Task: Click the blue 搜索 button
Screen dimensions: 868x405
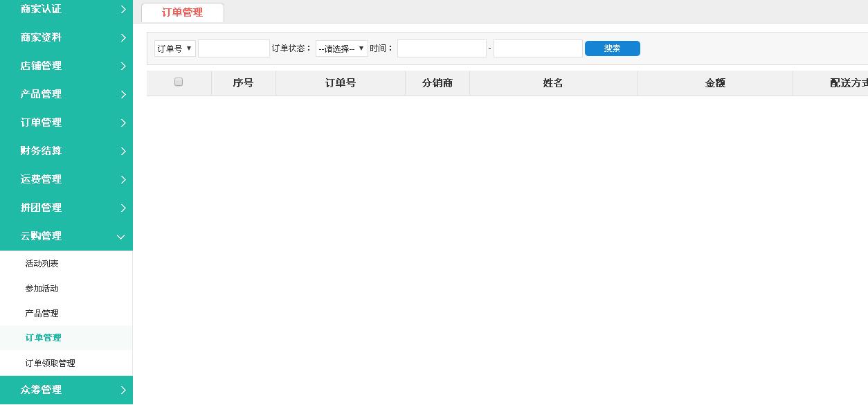Action: point(612,48)
